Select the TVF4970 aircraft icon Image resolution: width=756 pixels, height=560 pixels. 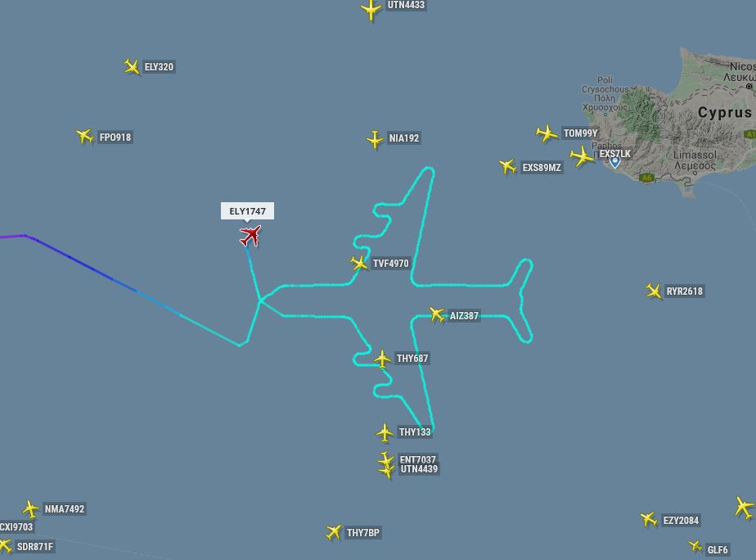(x=358, y=264)
